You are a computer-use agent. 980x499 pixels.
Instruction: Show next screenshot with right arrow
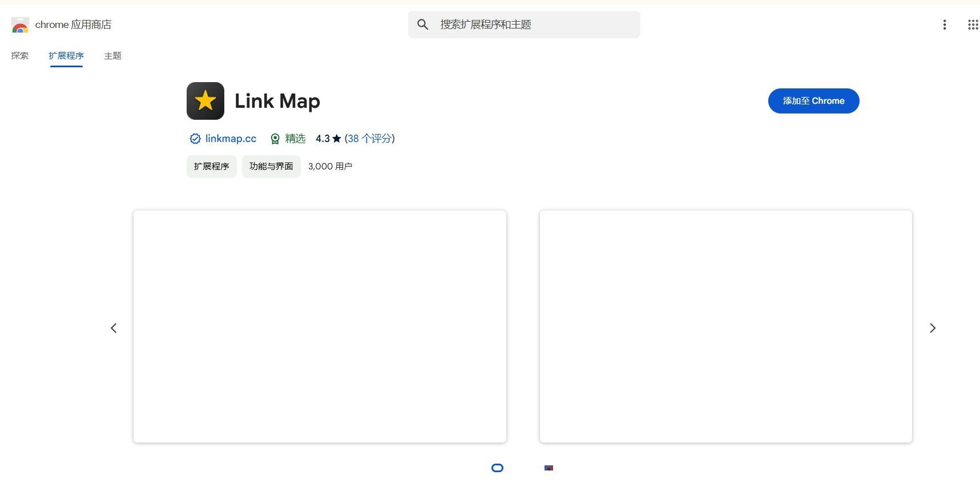click(933, 328)
